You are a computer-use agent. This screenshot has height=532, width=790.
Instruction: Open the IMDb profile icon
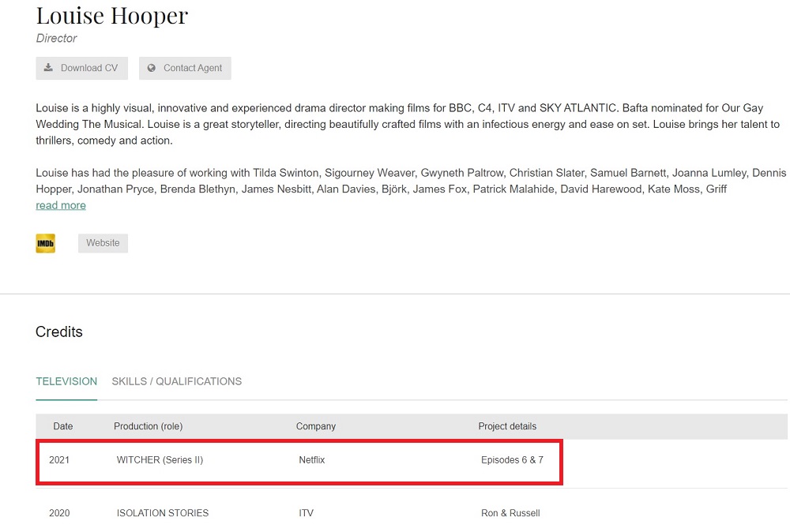coord(45,244)
